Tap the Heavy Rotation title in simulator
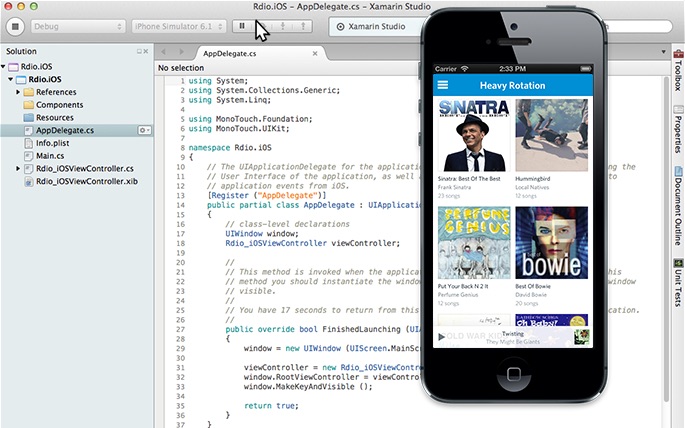The width and height of the screenshot is (685, 428). 512,86
